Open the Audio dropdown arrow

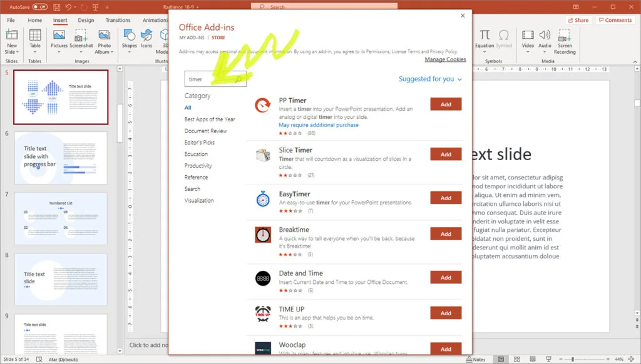point(545,53)
